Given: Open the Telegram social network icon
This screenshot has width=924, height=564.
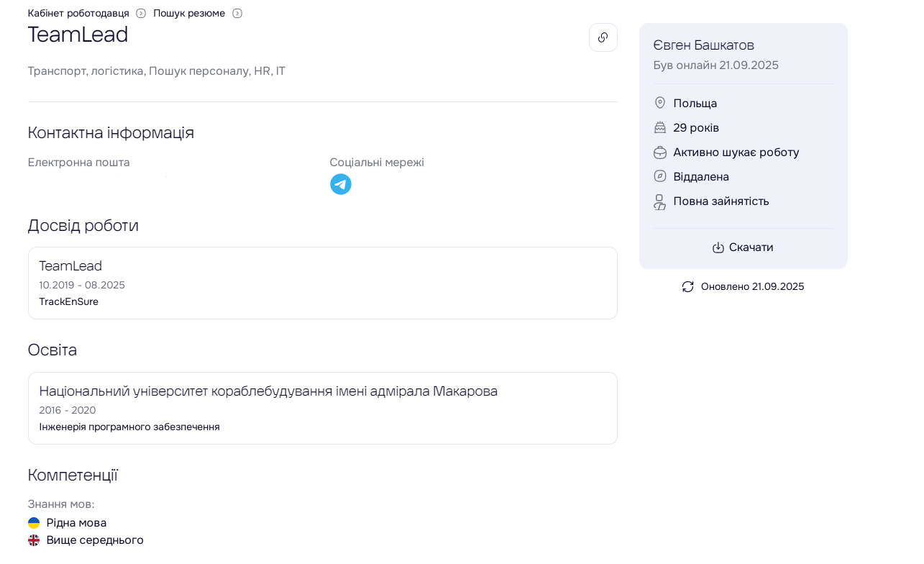Looking at the screenshot, I should point(340,184).
